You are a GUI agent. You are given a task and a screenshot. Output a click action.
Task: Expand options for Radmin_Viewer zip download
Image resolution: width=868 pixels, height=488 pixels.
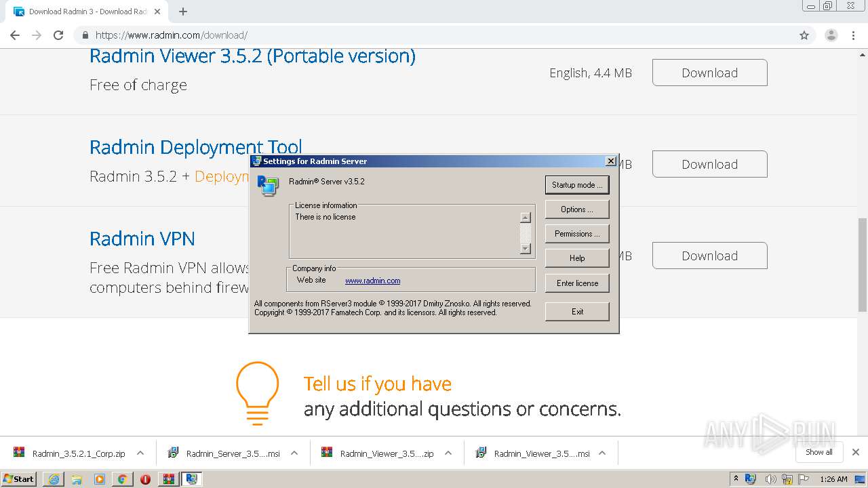[x=448, y=453]
